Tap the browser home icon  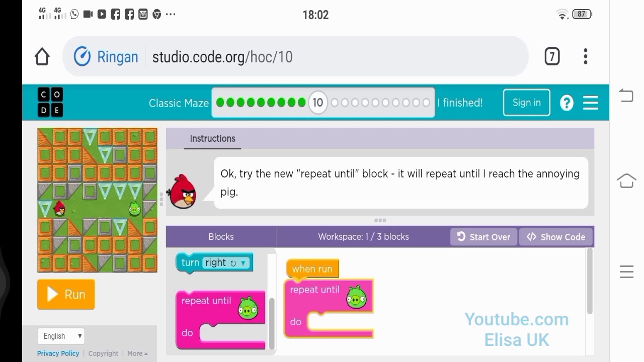pyautogui.click(x=42, y=57)
